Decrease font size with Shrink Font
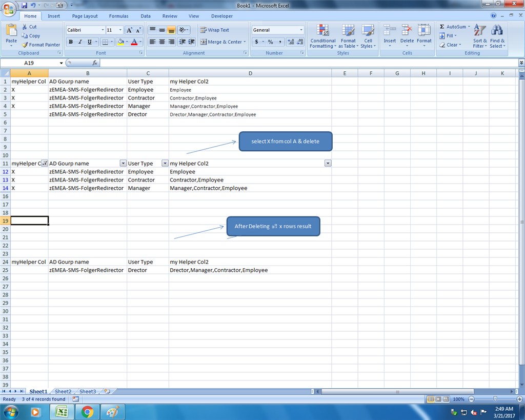The width and height of the screenshot is (525, 420). pos(138,30)
